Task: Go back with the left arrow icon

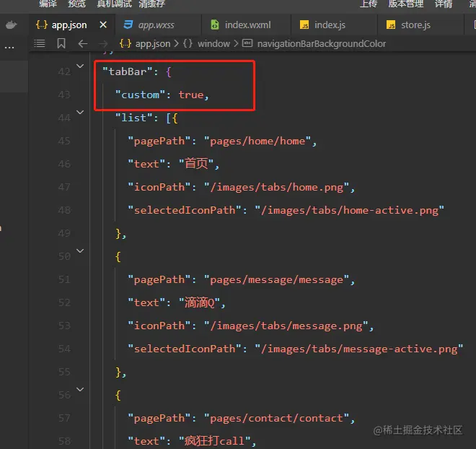Action: pyautogui.click(x=82, y=43)
